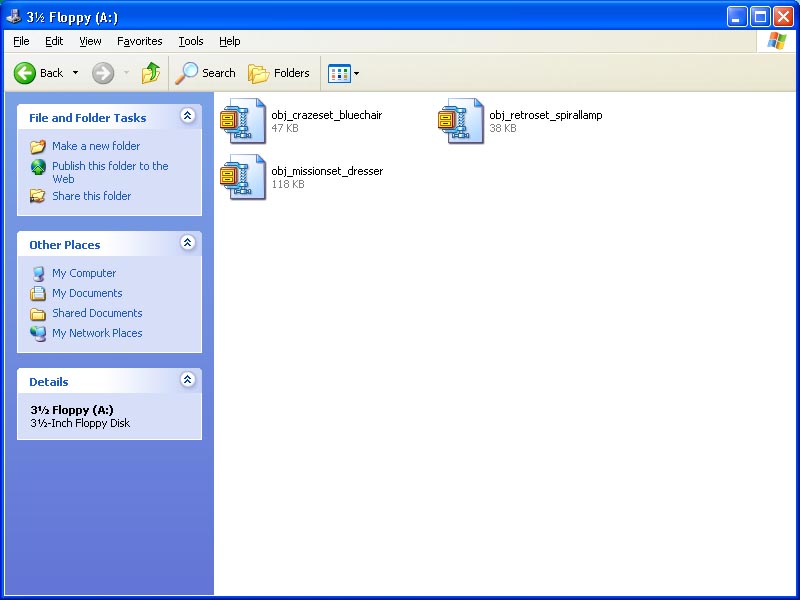Click the My Computer icon
This screenshot has height=600, width=800.
pos(38,273)
